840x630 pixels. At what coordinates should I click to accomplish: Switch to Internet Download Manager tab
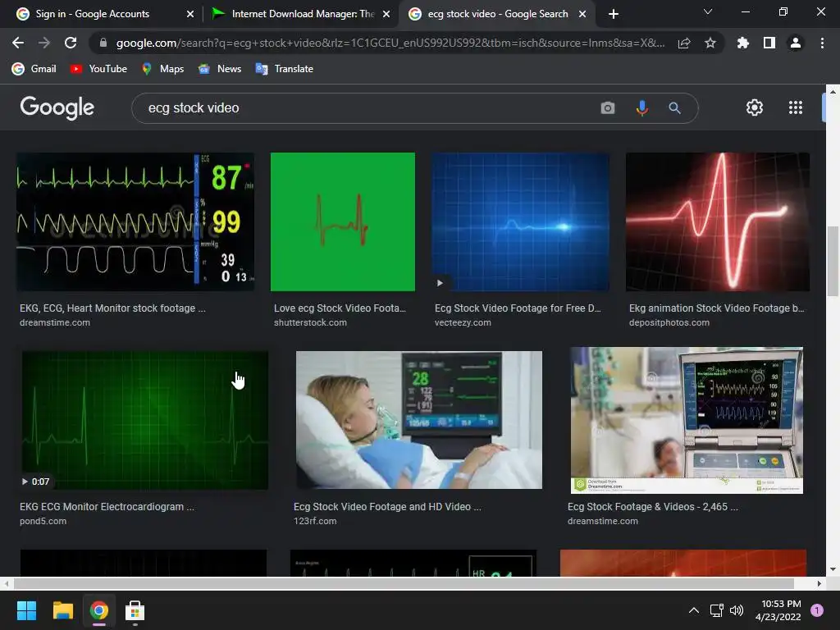[300, 14]
